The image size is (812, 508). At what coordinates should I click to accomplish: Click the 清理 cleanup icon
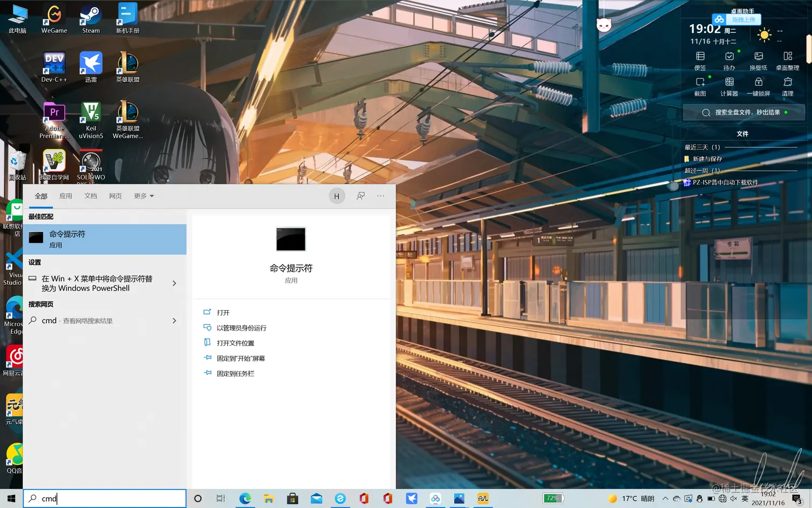(788, 87)
